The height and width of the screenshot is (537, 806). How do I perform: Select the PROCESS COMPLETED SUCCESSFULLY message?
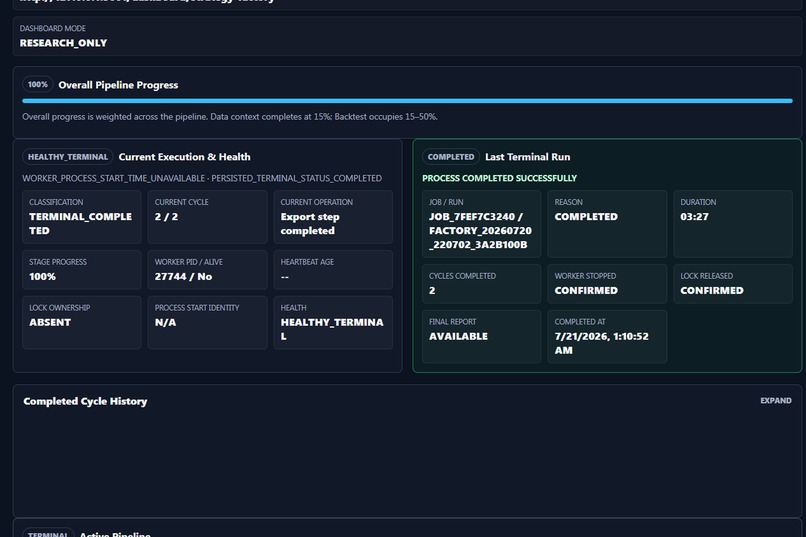(499, 178)
